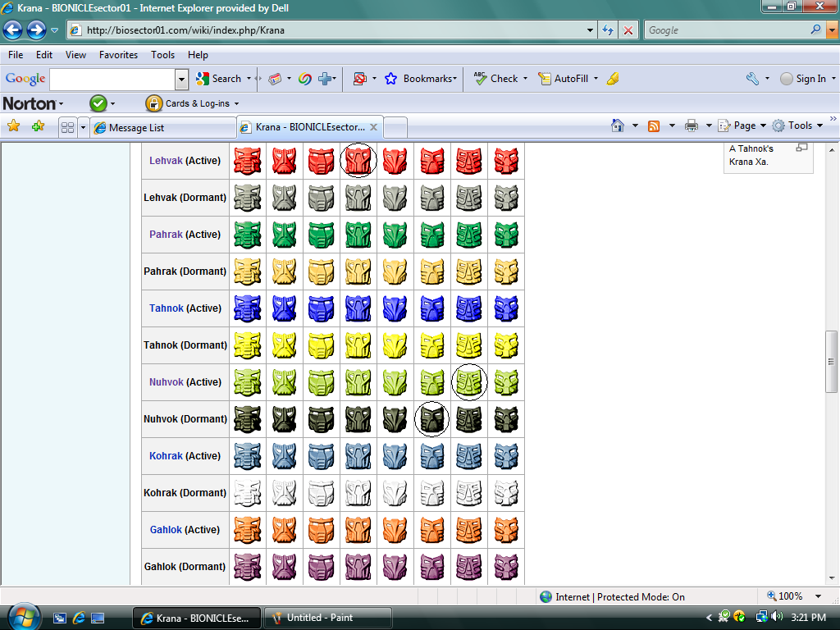Click the RSS feeds icon
This screenshot has height=630, width=840.
(x=654, y=126)
